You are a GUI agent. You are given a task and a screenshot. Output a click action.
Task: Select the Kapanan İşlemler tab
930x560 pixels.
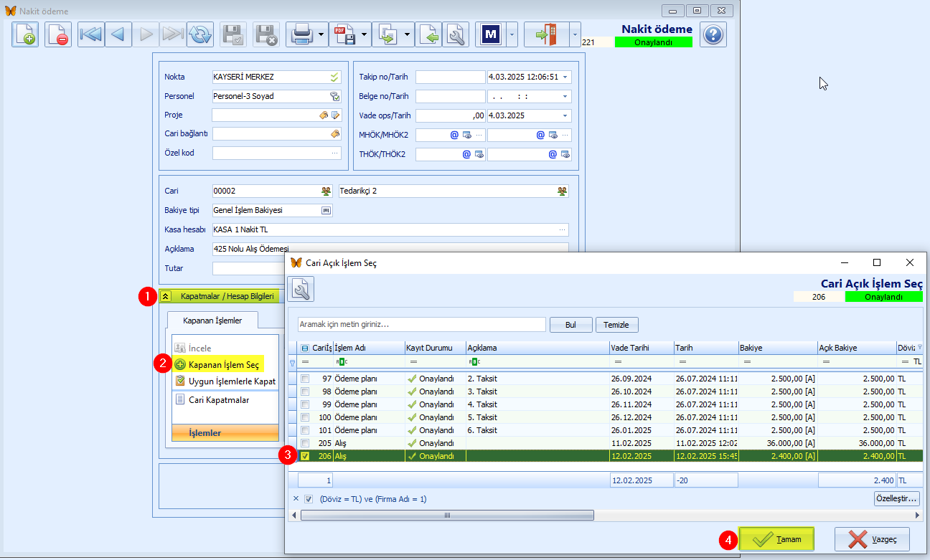212,321
